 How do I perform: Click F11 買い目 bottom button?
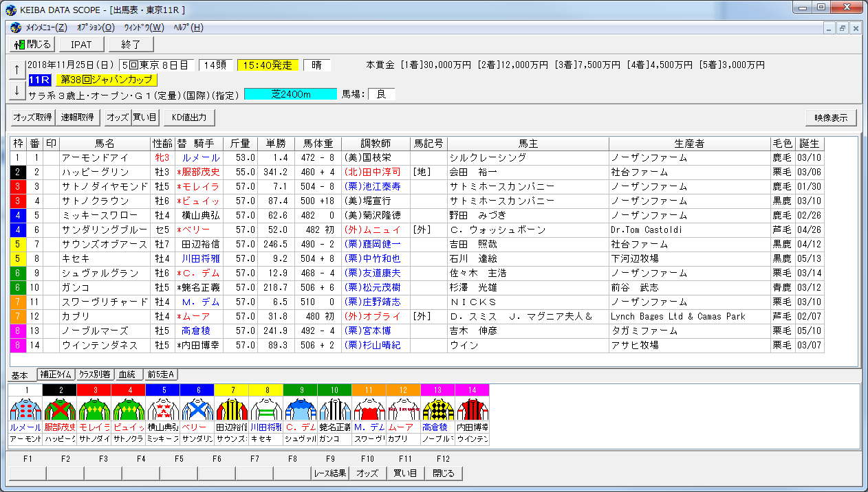(405, 473)
